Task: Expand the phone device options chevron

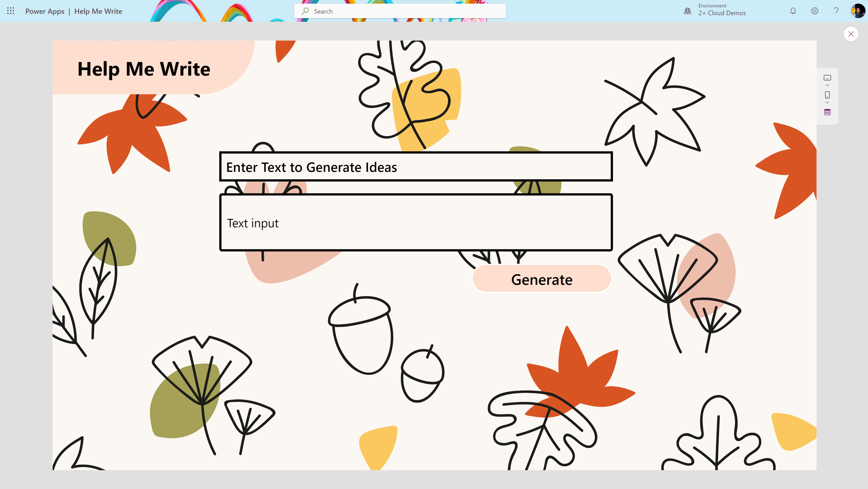Action: coord(827,103)
